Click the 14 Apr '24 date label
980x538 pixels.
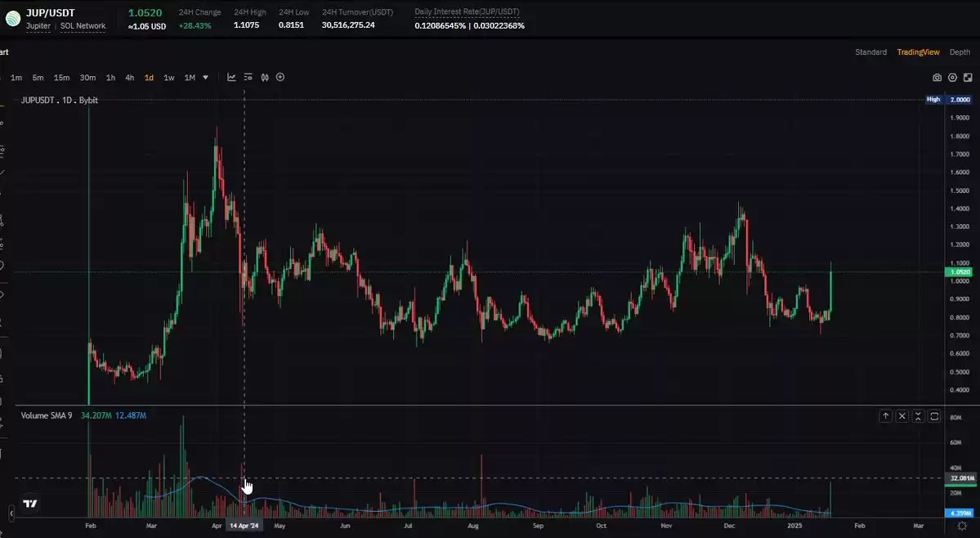click(x=244, y=526)
